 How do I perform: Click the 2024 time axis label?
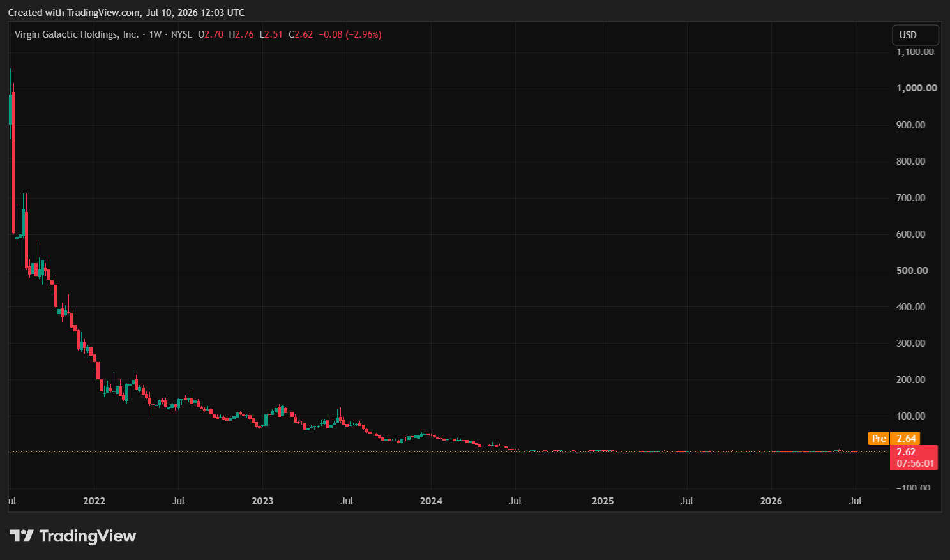[431, 501]
